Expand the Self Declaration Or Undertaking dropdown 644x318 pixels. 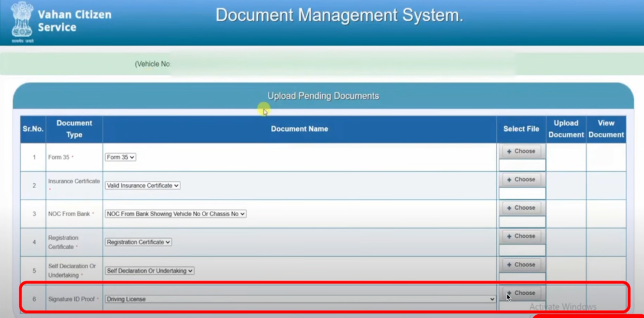pyautogui.click(x=150, y=271)
